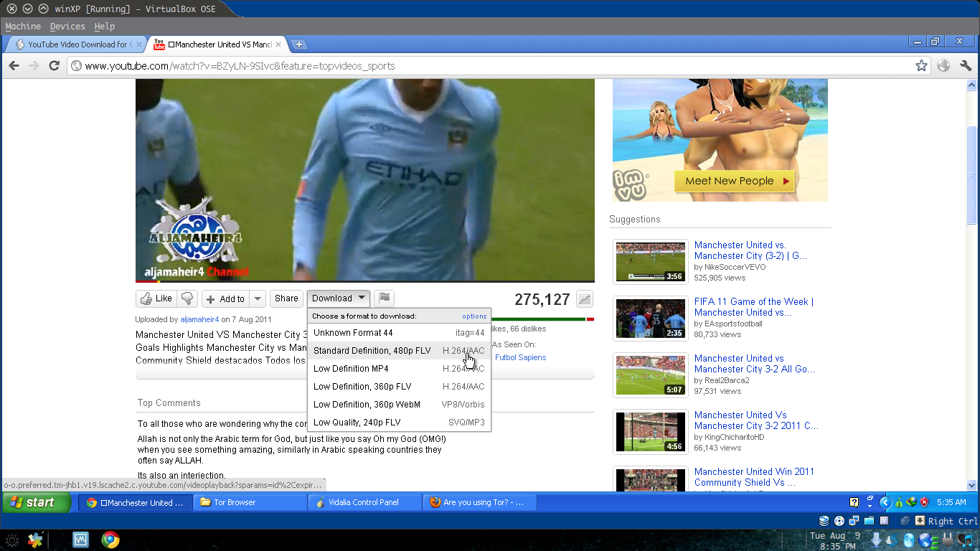Choose Low Quality, 240p FLV format
980x551 pixels.
pyautogui.click(x=399, y=423)
